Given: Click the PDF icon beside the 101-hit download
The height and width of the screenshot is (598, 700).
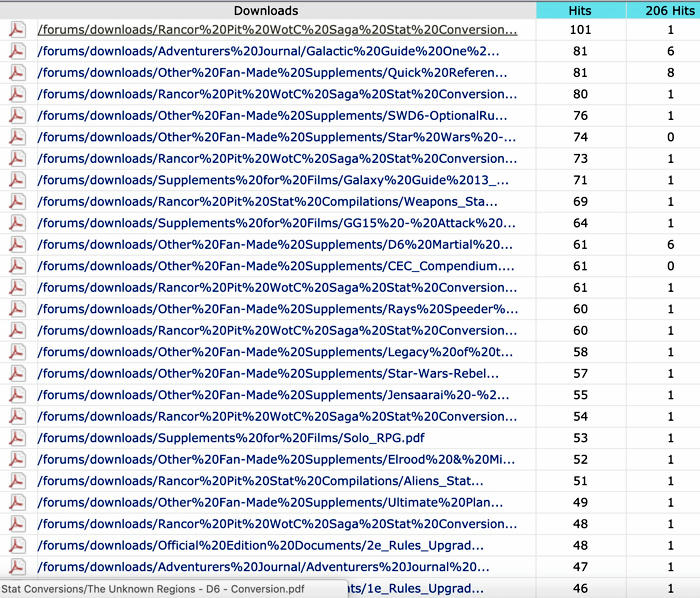Looking at the screenshot, I should (17, 29).
